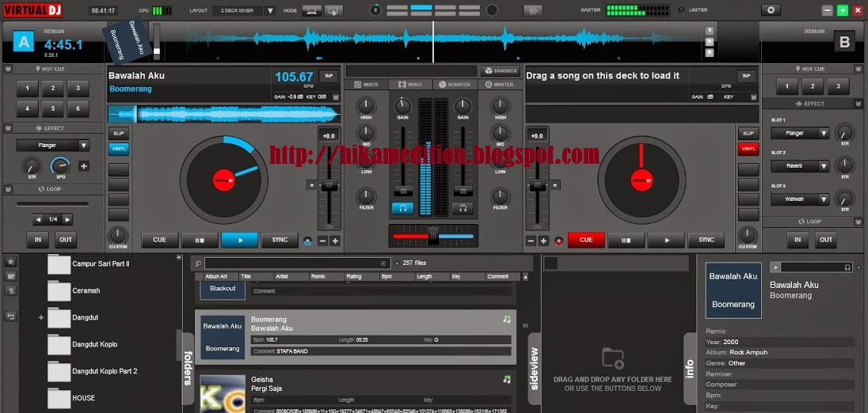Toggle the broadcast waveform icon in the top bar
868x413 pixels.
coord(532,10)
